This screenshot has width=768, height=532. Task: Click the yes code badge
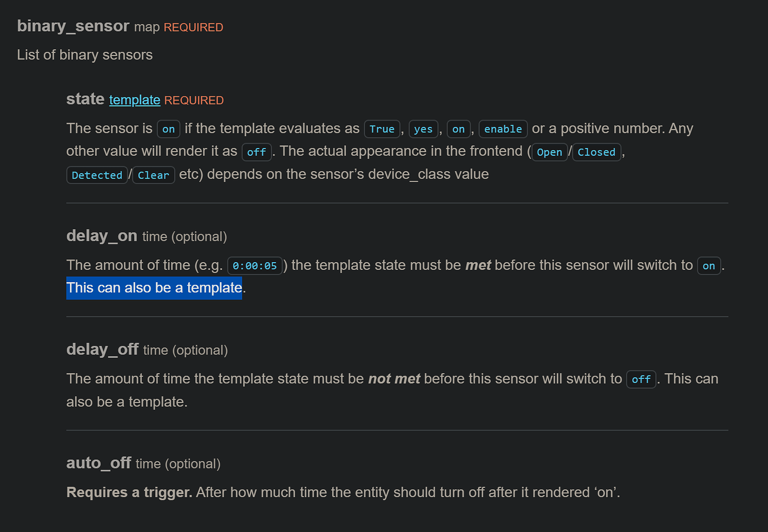pyautogui.click(x=423, y=129)
